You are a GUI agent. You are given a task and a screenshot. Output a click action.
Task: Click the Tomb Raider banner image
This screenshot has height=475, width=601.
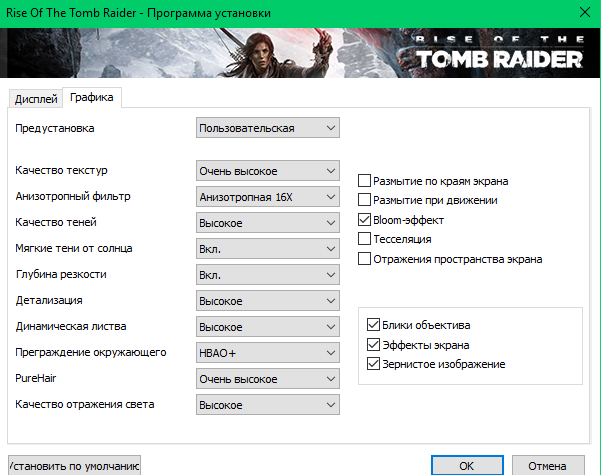[300, 53]
